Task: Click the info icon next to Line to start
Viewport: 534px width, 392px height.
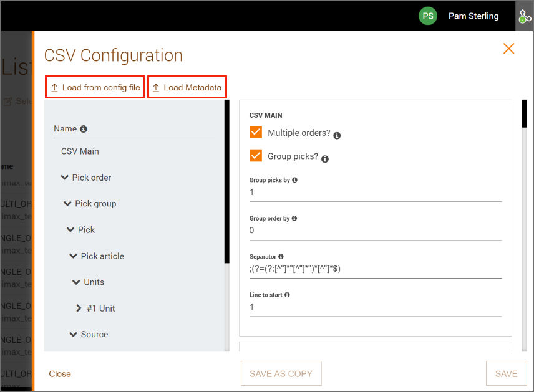Action: point(287,295)
